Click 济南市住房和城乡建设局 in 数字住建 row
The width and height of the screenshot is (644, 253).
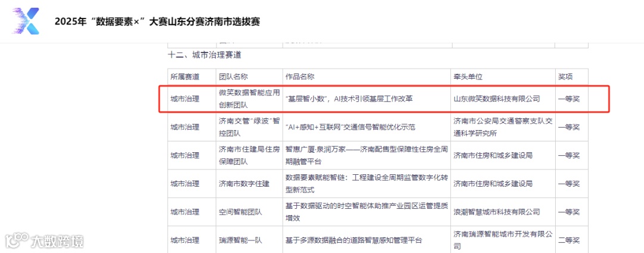(493, 184)
